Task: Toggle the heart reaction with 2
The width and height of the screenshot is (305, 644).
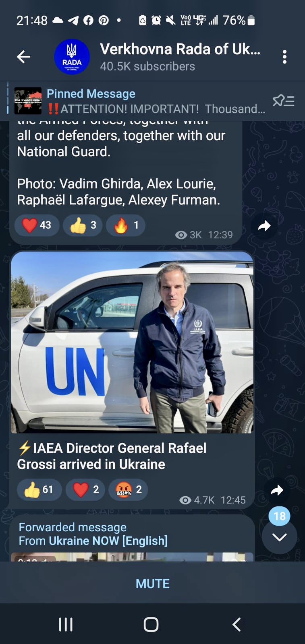Action: (85, 489)
